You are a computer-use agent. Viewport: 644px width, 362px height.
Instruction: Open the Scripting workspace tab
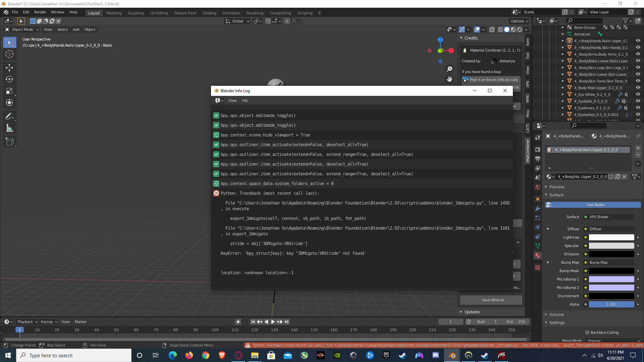click(305, 13)
